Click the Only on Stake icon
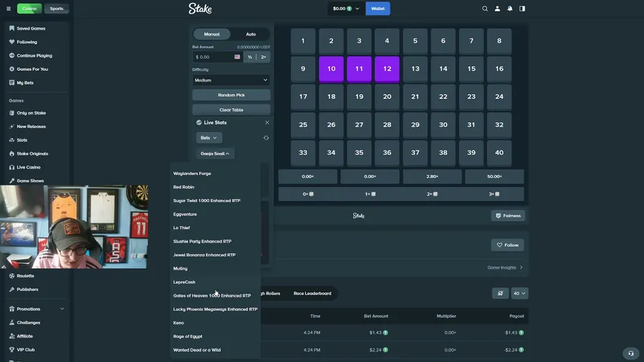Viewport: 644px width, 362px height. 11,113
